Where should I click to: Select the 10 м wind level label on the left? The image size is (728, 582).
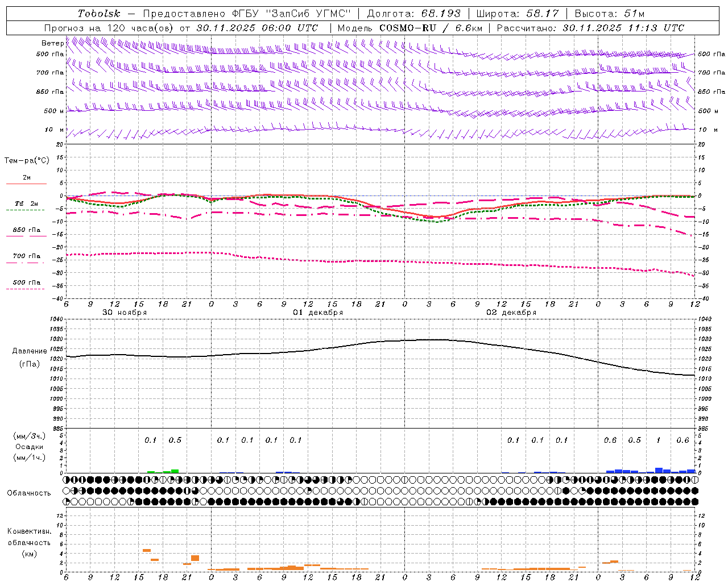[x=55, y=130]
